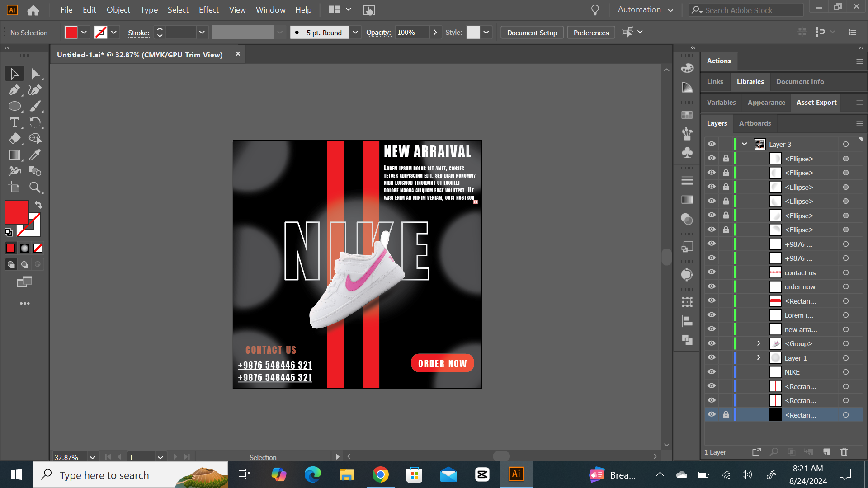868x488 pixels.
Task: Hide the NIKE layer visibility
Action: pyautogui.click(x=712, y=372)
